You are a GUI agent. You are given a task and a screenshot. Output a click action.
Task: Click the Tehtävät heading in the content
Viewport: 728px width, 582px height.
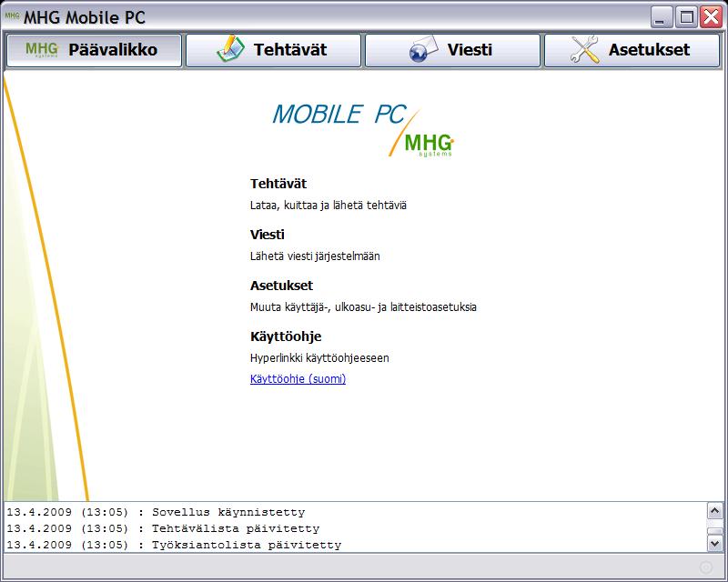click(278, 184)
